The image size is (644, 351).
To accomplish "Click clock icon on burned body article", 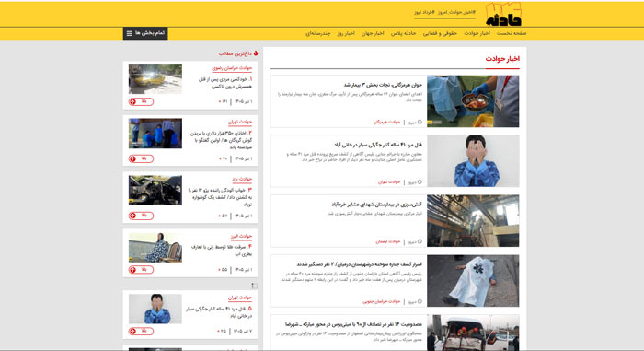I will pyautogui.click(x=420, y=301).
